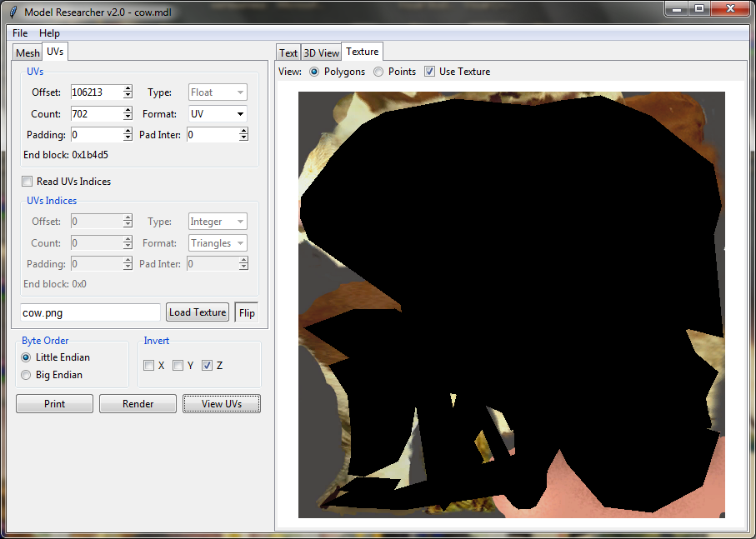Click the cow.png texture filename field
This screenshot has height=539, width=756.
coord(90,313)
